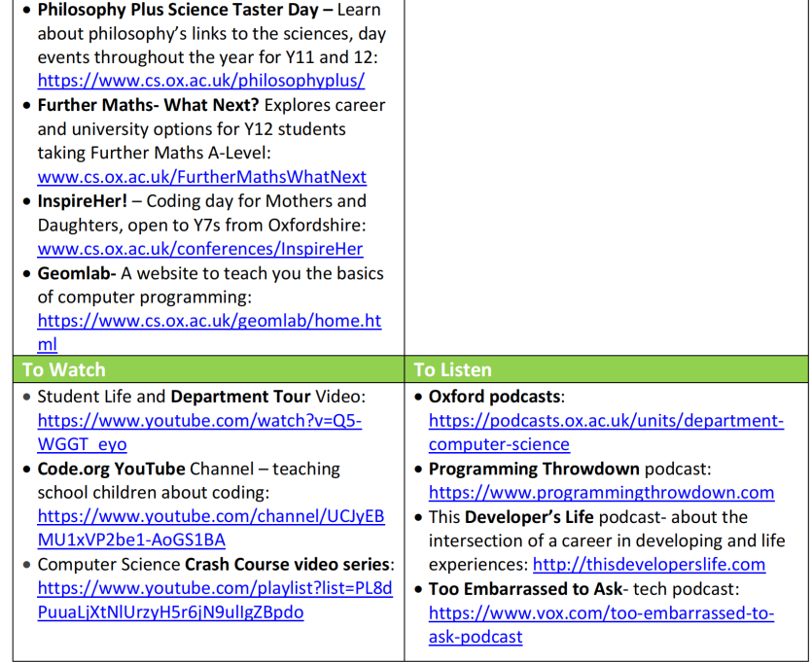Screen dimensions: 812x662
Task: Open the Department Tour YouTube watch link
Action: 199,433
